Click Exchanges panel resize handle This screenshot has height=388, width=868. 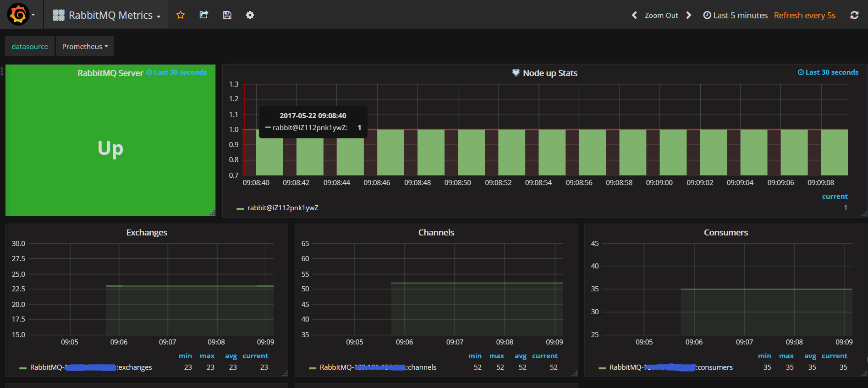285,374
